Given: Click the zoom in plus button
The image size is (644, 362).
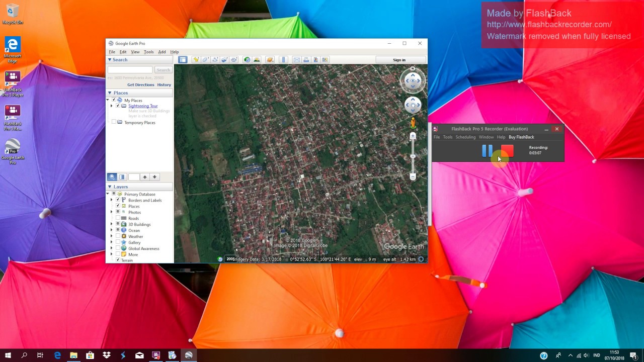Looking at the screenshot, I should click(413, 136).
